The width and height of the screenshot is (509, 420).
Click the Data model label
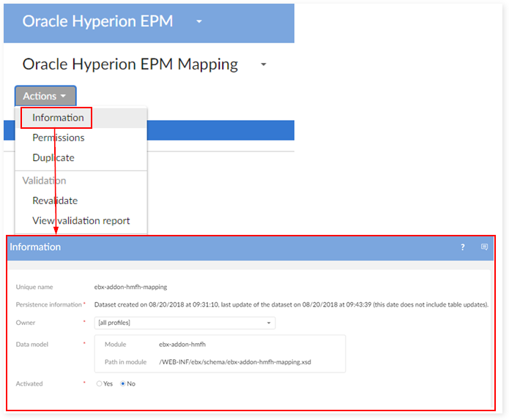(x=32, y=345)
